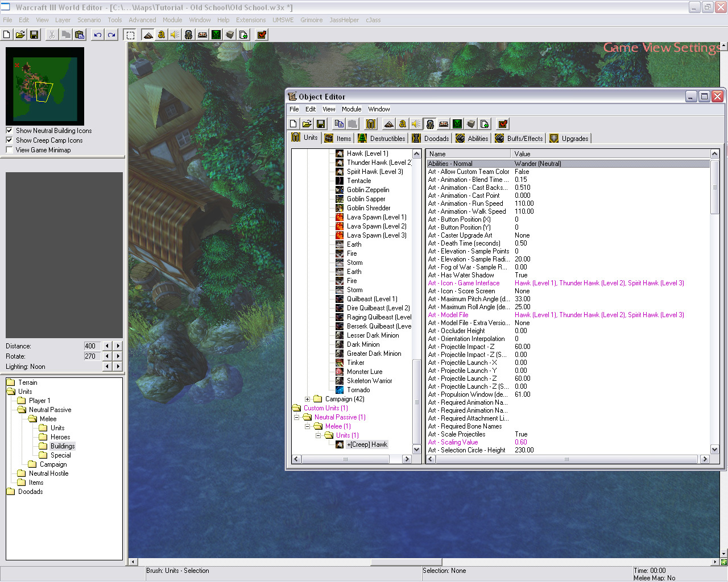Click Import Manager icon in Object Editor toolbar
The width and height of the screenshot is (728, 582).
(485, 124)
